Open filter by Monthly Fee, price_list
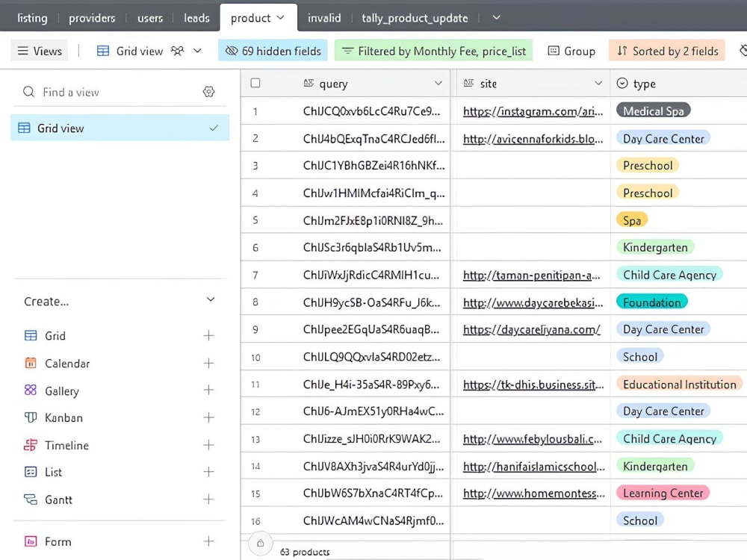The width and height of the screenshot is (747, 560). (x=433, y=51)
